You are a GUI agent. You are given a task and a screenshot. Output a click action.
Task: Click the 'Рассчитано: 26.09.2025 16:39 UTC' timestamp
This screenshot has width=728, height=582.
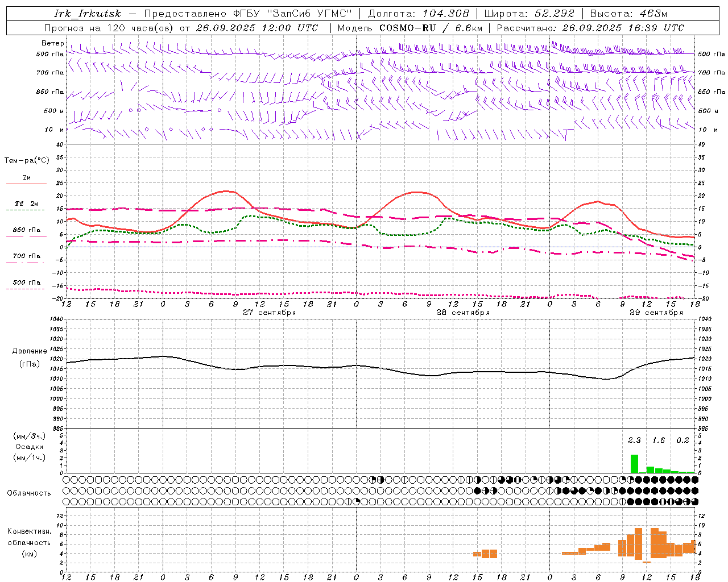pyautogui.click(x=590, y=28)
